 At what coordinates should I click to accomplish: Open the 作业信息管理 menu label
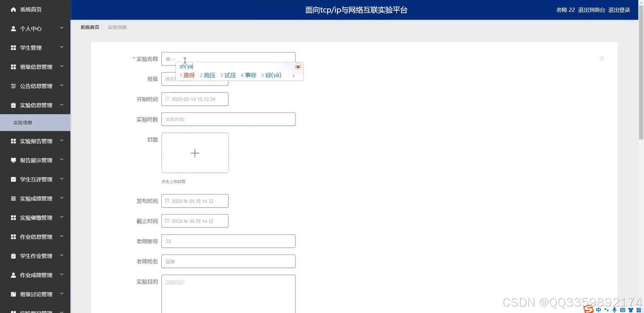tap(36, 237)
